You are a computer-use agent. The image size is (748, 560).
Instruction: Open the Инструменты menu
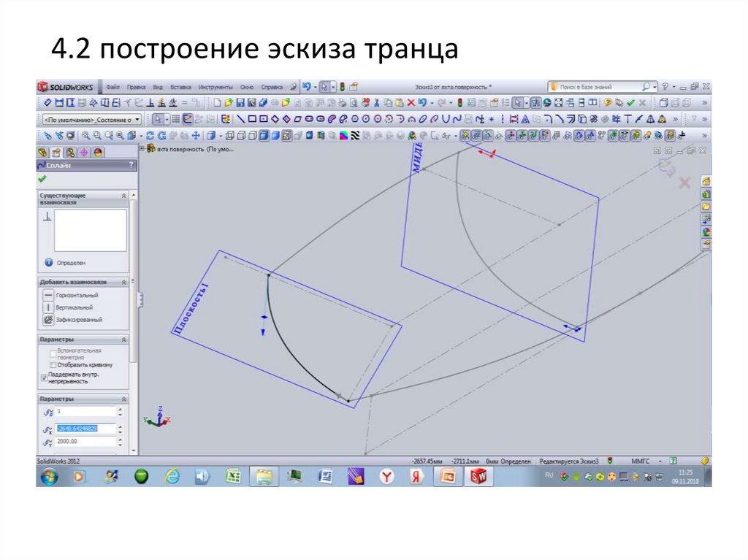coord(215,87)
